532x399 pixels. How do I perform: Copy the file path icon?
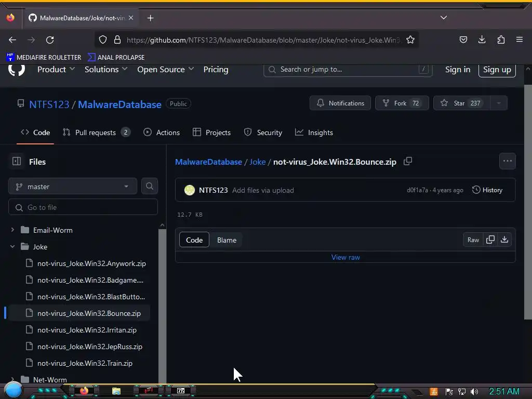click(x=408, y=161)
